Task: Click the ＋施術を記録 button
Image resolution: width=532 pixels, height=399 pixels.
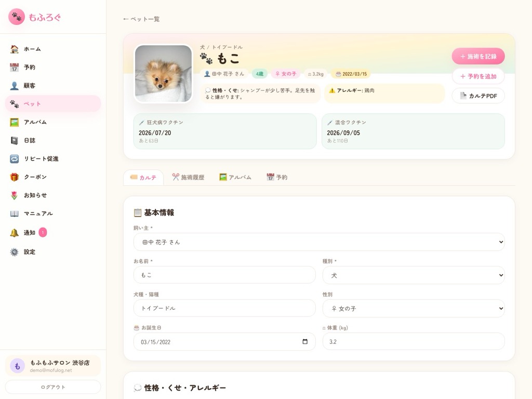Action: coord(478,56)
